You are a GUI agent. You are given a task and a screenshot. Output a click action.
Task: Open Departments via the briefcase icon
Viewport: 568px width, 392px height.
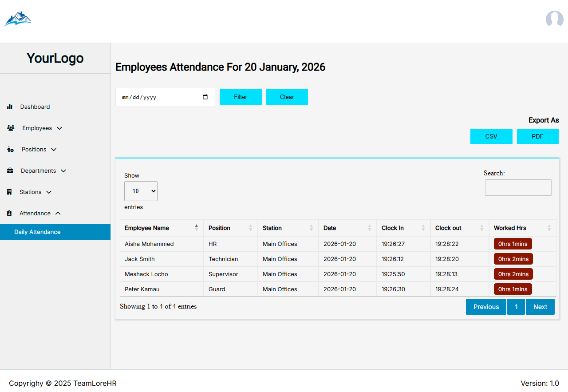pyautogui.click(x=10, y=170)
